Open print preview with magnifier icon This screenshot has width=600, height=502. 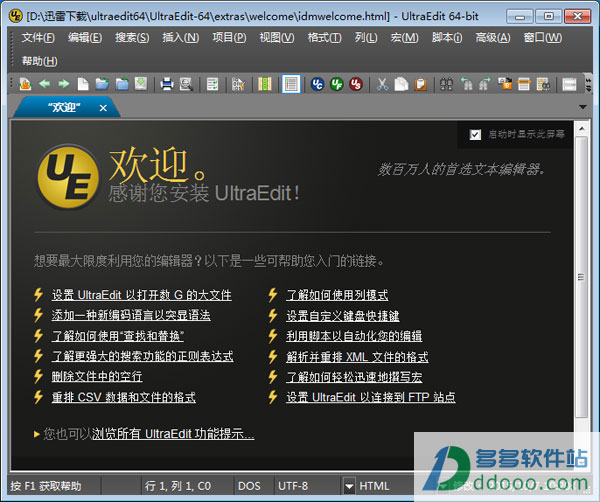pos(186,84)
